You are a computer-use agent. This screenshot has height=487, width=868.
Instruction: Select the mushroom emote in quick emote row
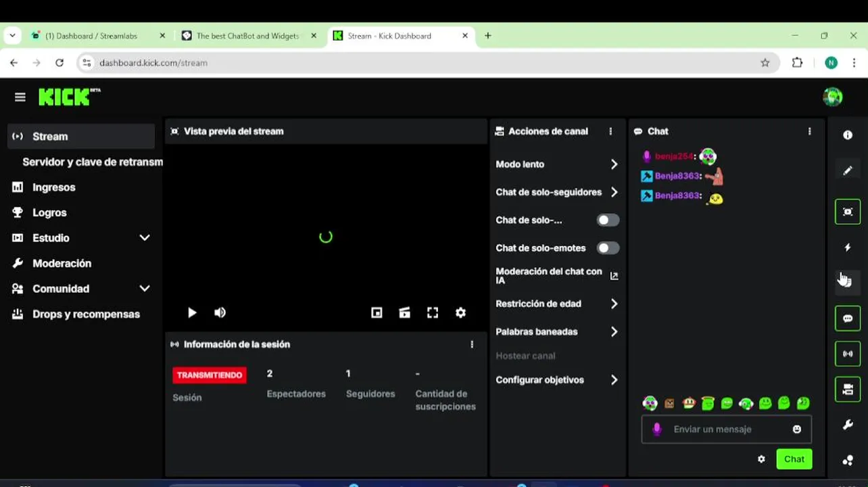tap(688, 403)
